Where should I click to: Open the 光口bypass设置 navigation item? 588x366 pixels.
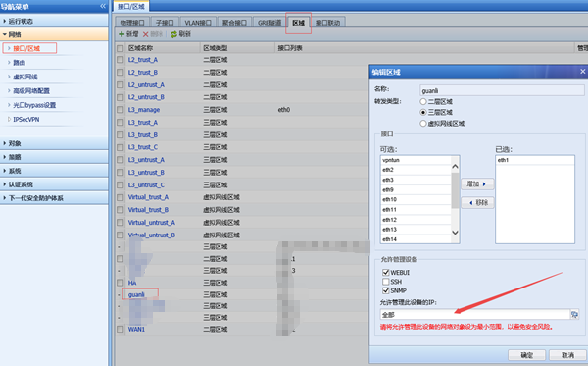pos(34,105)
